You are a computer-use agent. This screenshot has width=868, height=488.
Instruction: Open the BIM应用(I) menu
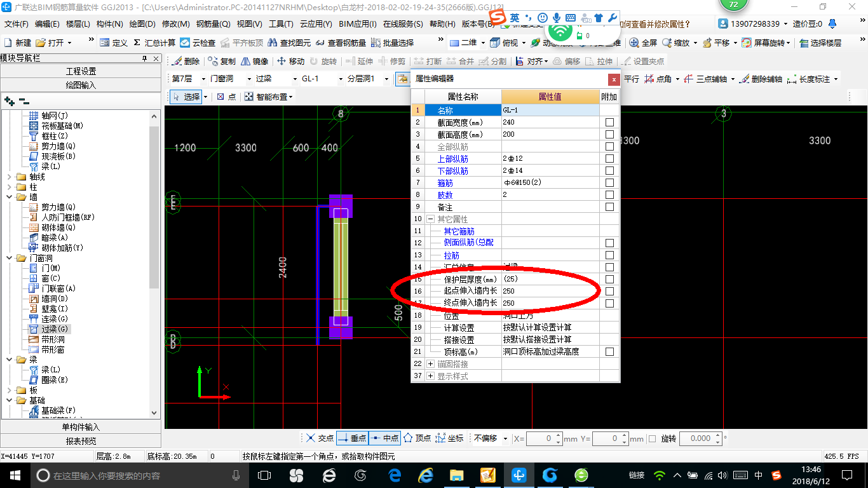358,24
